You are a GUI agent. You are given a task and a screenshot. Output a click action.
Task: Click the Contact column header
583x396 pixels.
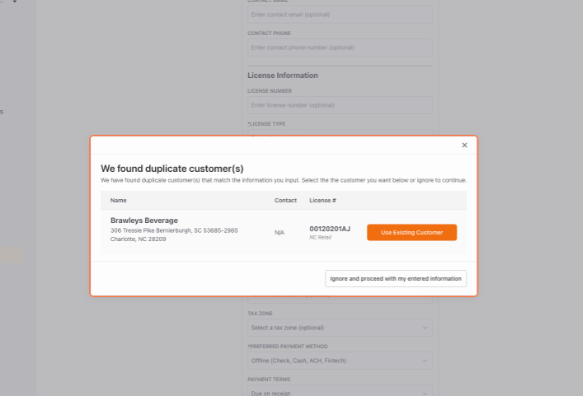pos(285,200)
